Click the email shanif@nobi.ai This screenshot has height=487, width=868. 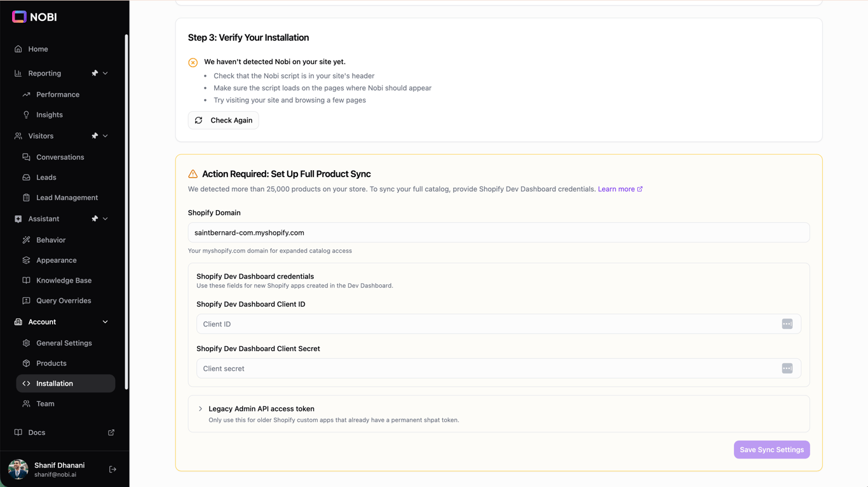[55, 474]
